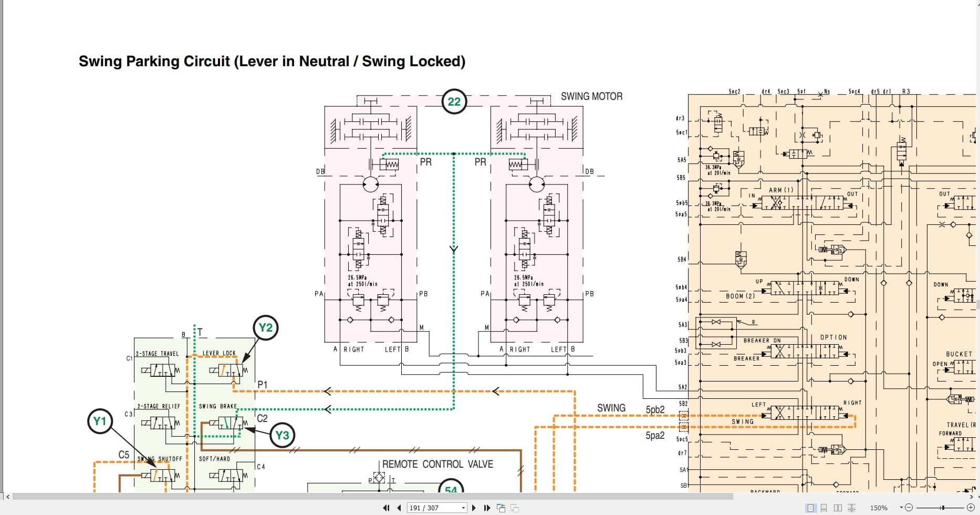Image resolution: width=980 pixels, height=515 pixels.
Task: Jump to the first page
Action: point(387,508)
